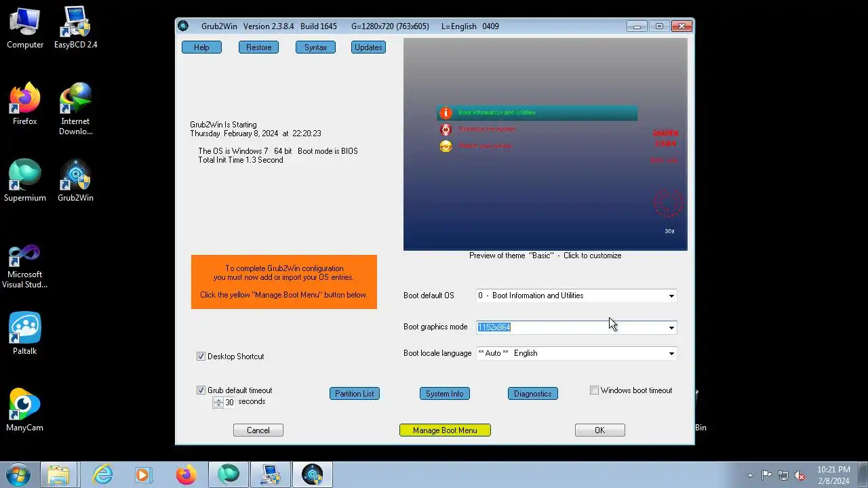The width and height of the screenshot is (868, 488).
Task: Select Internet Download Manager desktop icon
Action: pyautogui.click(x=75, y=108)
